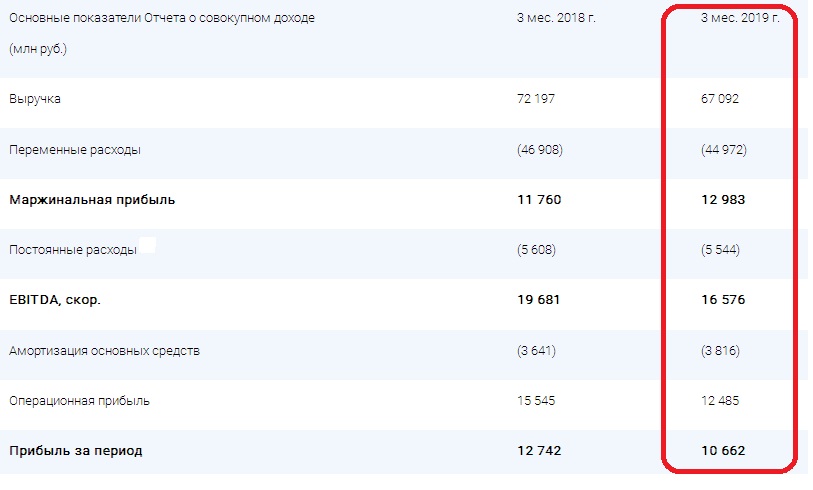Select the "Маржинальная прибыль" row label
The height and width of the screenshot is (490, 813).
(x=92, y=200)
